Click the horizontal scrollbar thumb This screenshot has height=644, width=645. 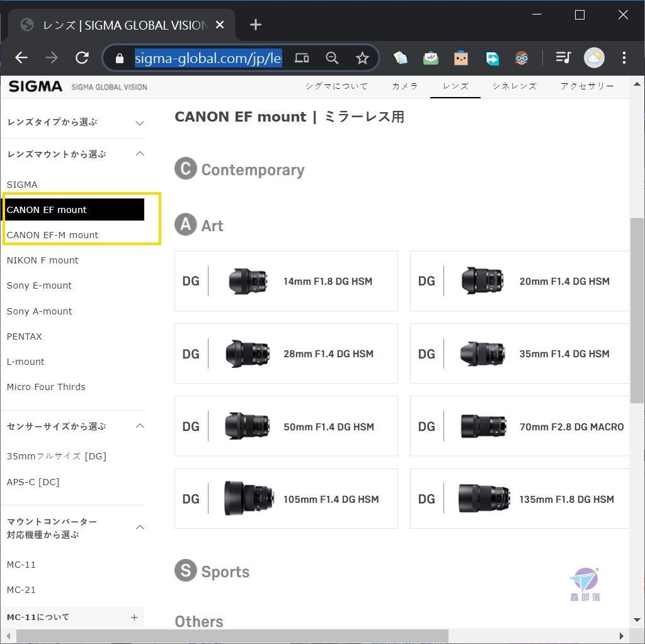[x=232, y=636]
